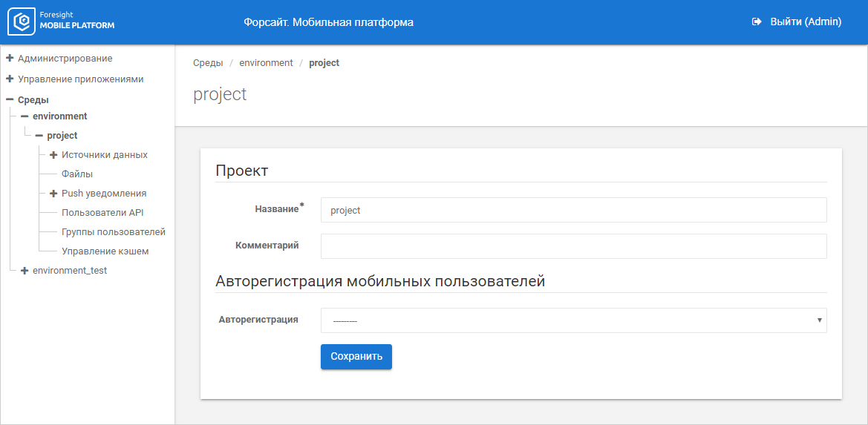Expand the Push уведомления node

[x=53, y=194]
